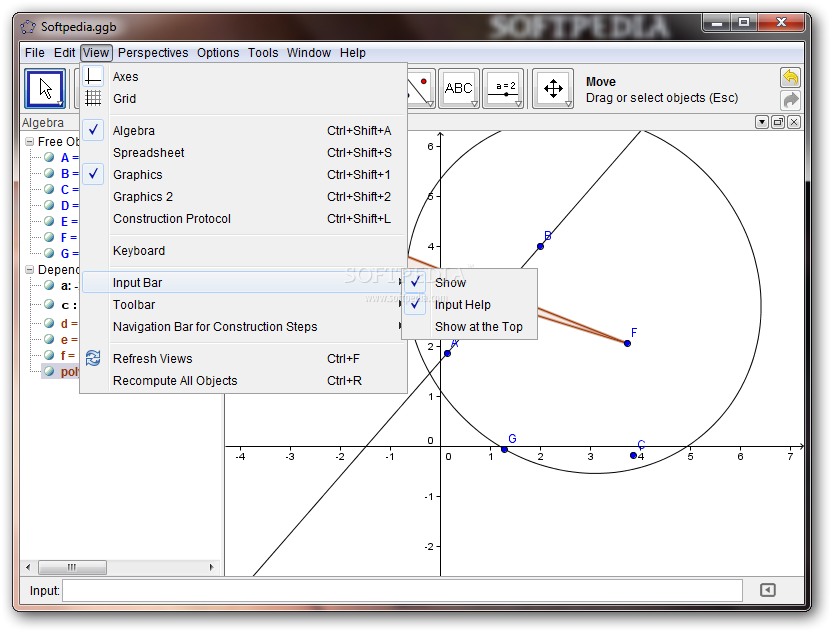Toggle visibility of object d
This screenshot has width=832, height=632.
[x=49, y=323]
